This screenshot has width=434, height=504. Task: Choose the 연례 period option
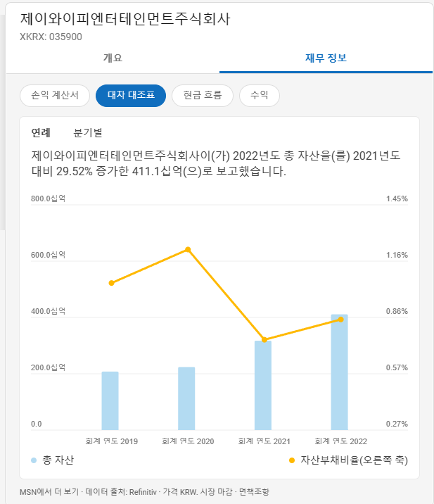click(41, 132)
